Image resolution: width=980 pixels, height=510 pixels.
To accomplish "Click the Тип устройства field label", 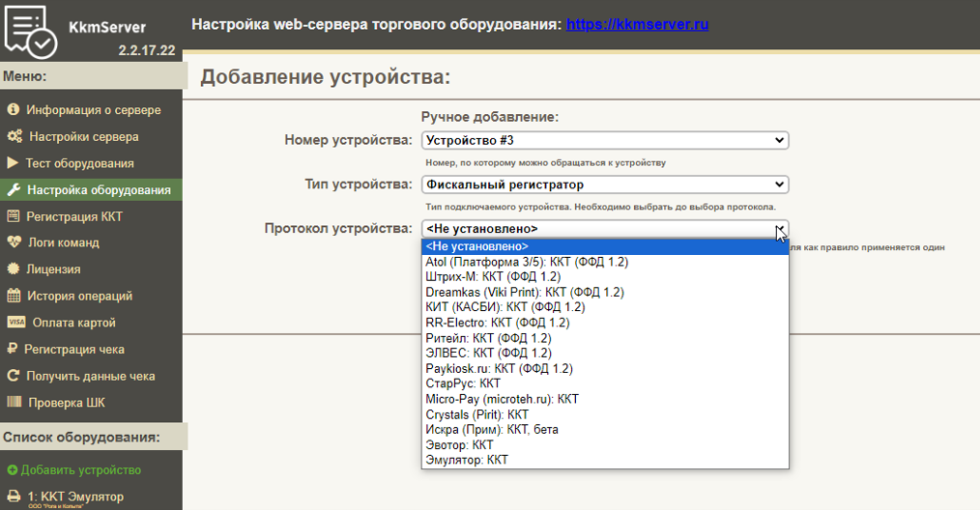I will click(x=359, y=184).
